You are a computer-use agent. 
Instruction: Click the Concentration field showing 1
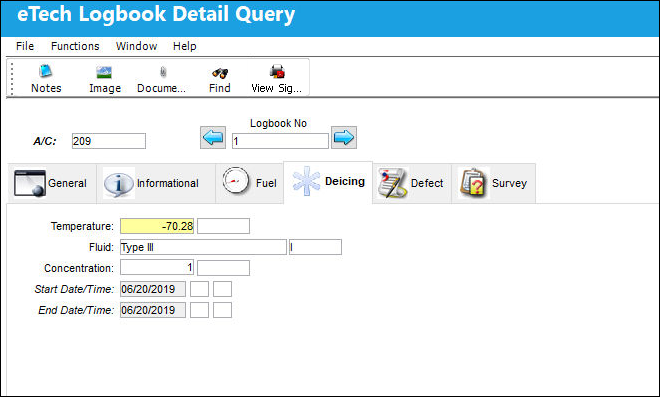click(x=157, y=268)
